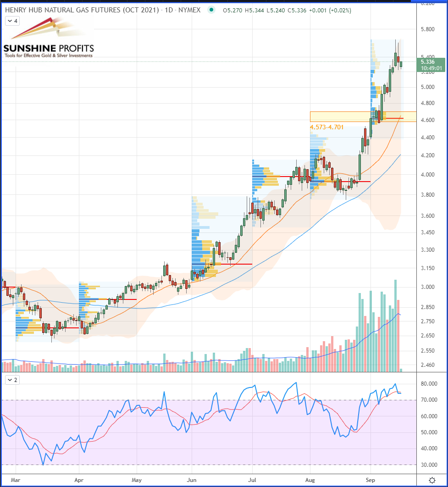Click the 50.000 RSI axis label
This screenshot has width=448, height=487.
429,432
